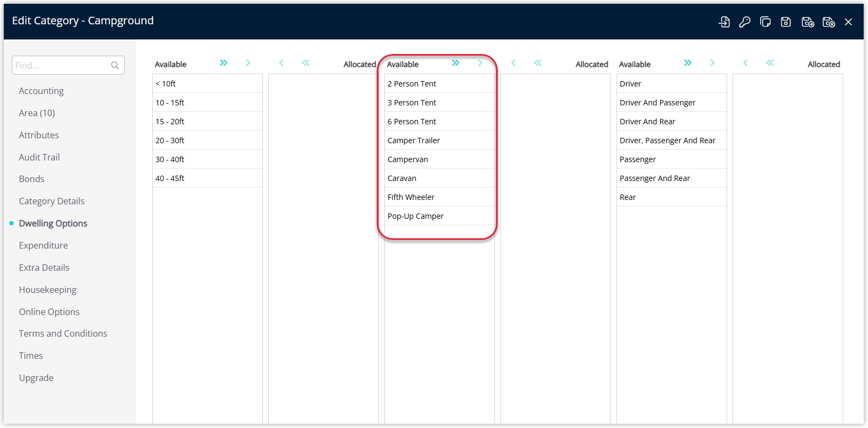Viewport: 868px width, 428px height.
Task: Open the Upgrade section
Action: (x=36, y=378)
